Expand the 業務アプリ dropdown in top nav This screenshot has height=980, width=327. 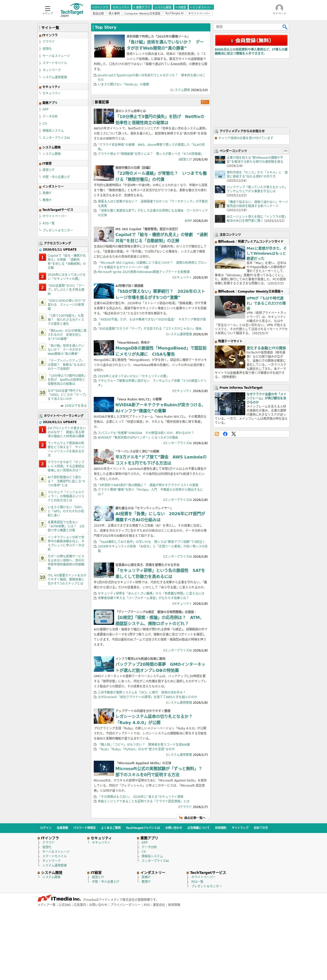click(142, 7)
